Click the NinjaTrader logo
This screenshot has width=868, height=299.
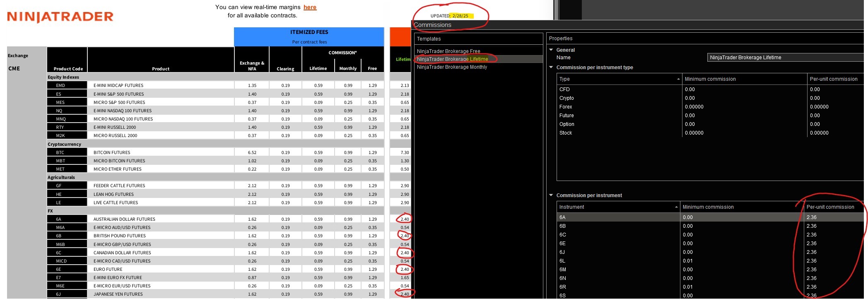click(60, 17)
